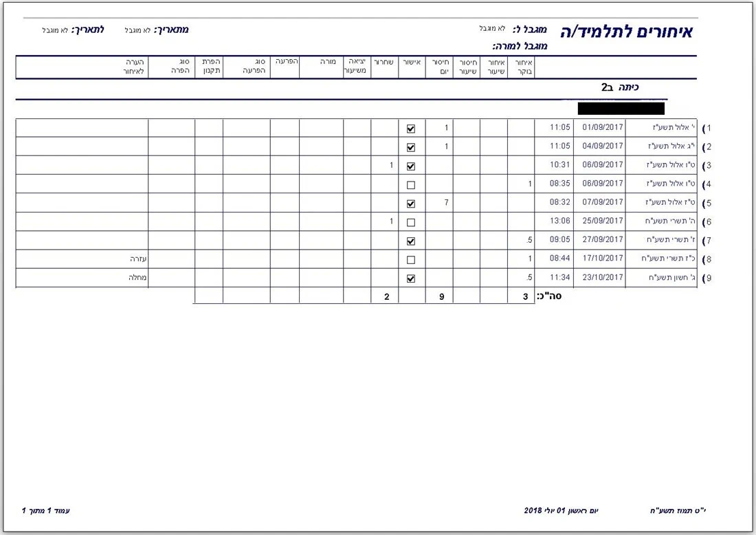This screenshot has height=535, width=756.
Task: Click the column header אישור
Action: pyautogui.click(x=412, y=62)
